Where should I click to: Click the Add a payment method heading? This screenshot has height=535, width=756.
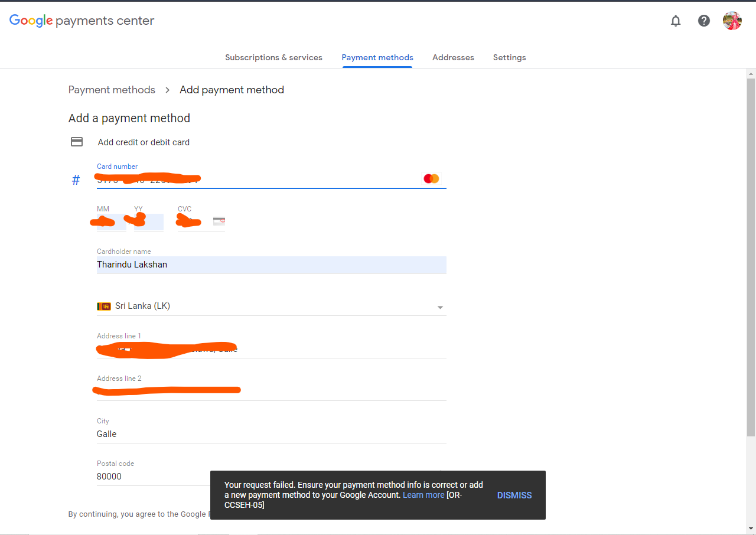click(129, 118)
